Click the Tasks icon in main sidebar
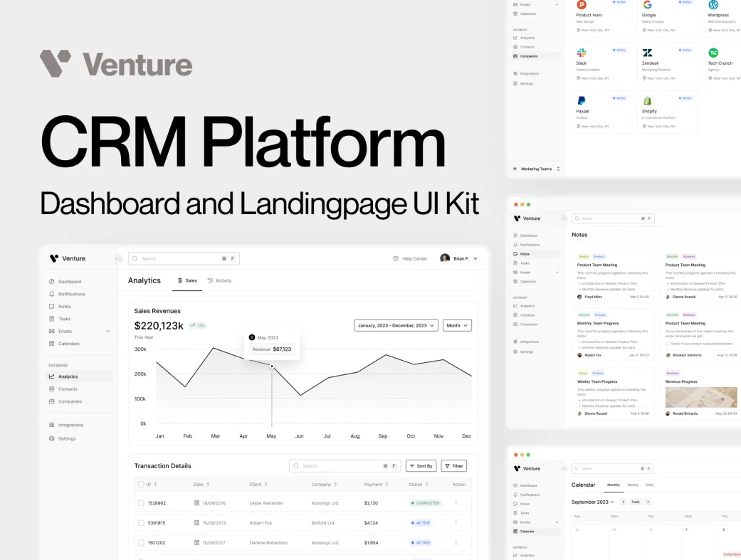The height and width of the screenshot is (560, 741). click(51, 319)
